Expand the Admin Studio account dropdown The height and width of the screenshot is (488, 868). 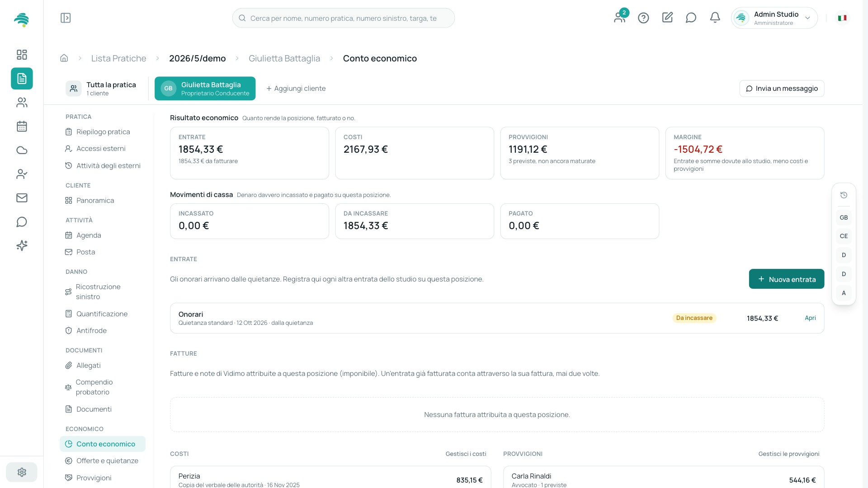[774, 18]
